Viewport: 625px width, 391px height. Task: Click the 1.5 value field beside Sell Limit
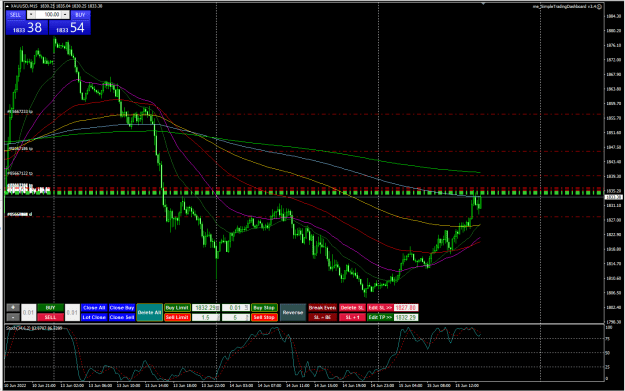click(x=206, y=317)
